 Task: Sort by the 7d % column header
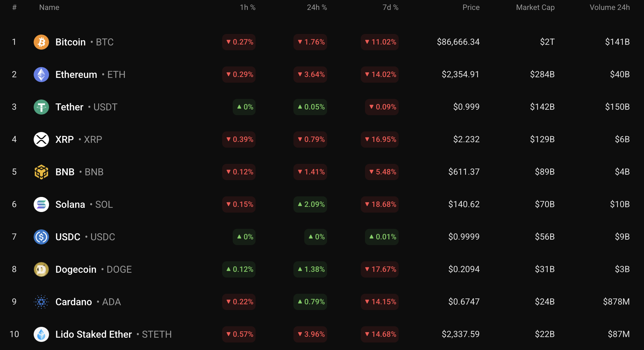click(390, 8)
